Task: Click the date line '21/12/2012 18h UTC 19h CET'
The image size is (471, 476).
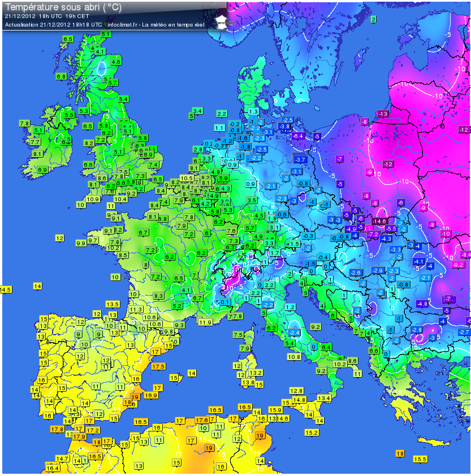Action: 47,16
